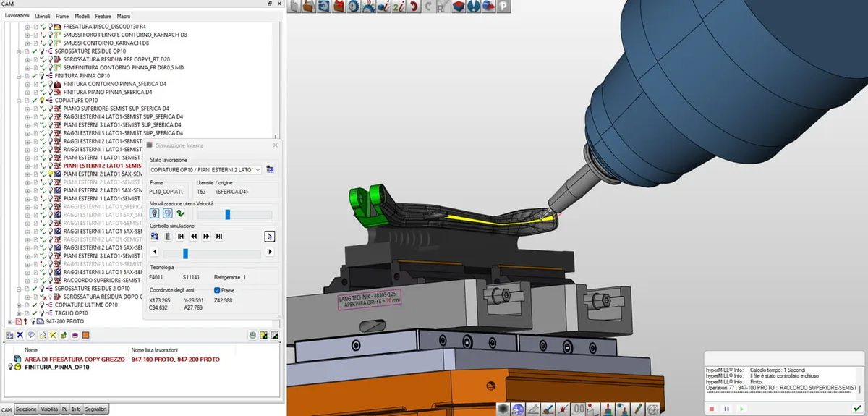Click right arrow of simulation position slider

coord(270,252)
